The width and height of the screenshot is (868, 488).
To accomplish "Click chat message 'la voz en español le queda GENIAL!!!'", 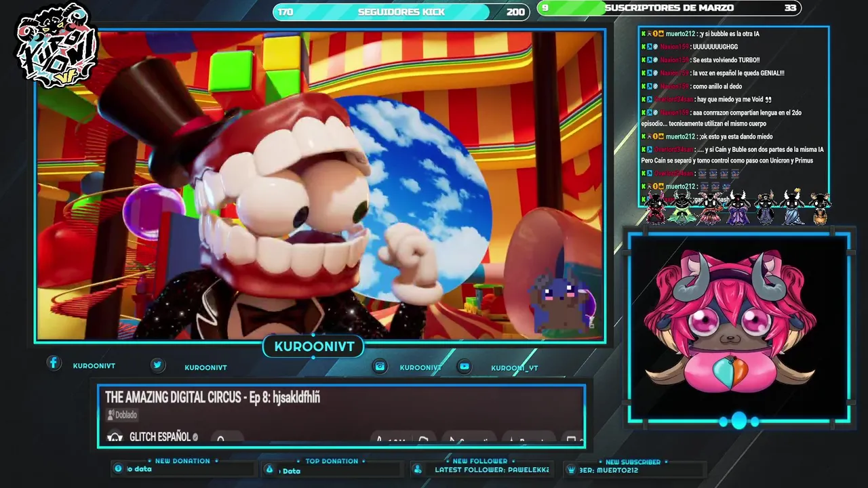I will [738, 73].
